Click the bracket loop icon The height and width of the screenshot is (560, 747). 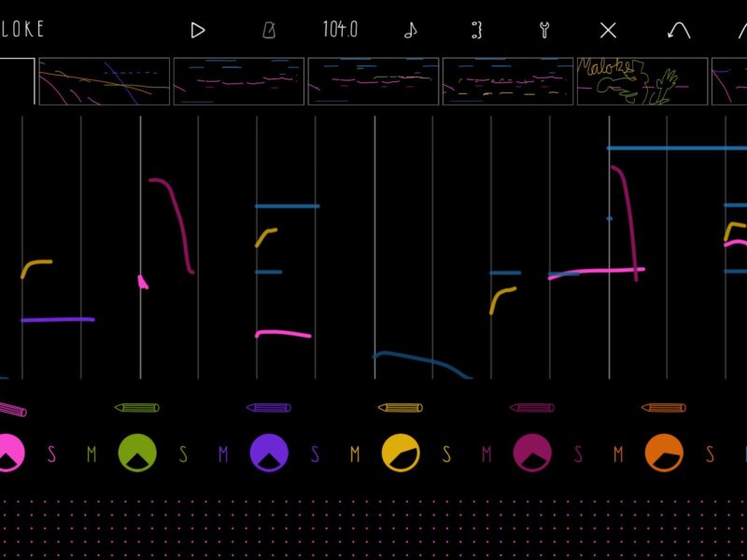pyautogui.click(x=476, y=31)
